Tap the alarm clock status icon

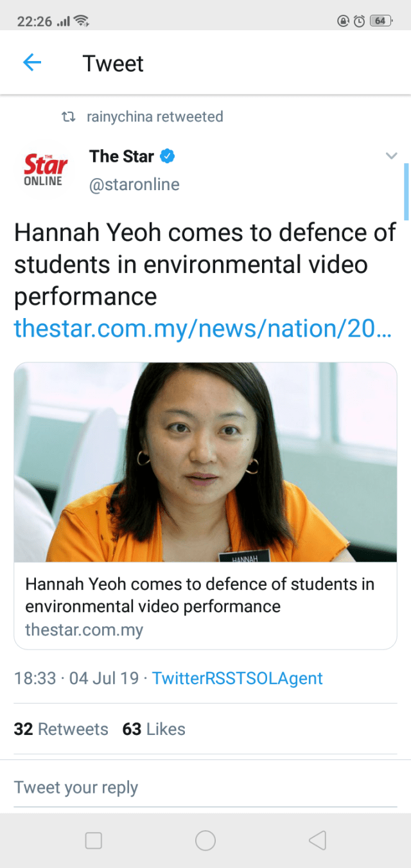click(x=360, y=21)
